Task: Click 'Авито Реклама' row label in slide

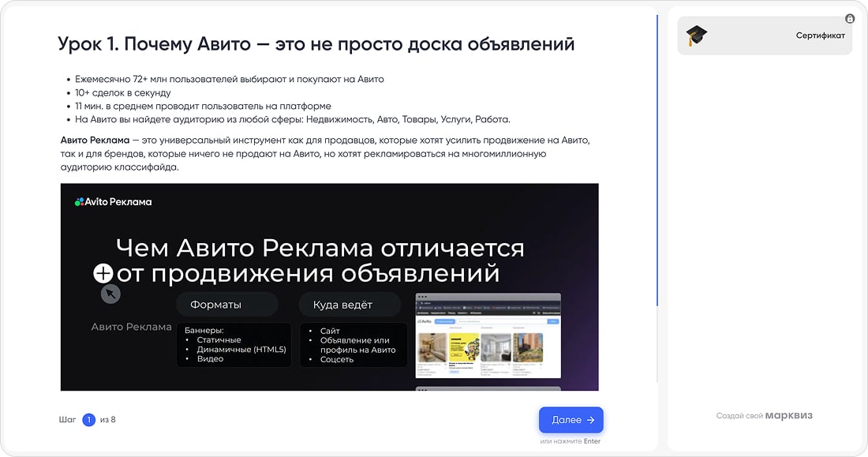Action: pos(131,327)
